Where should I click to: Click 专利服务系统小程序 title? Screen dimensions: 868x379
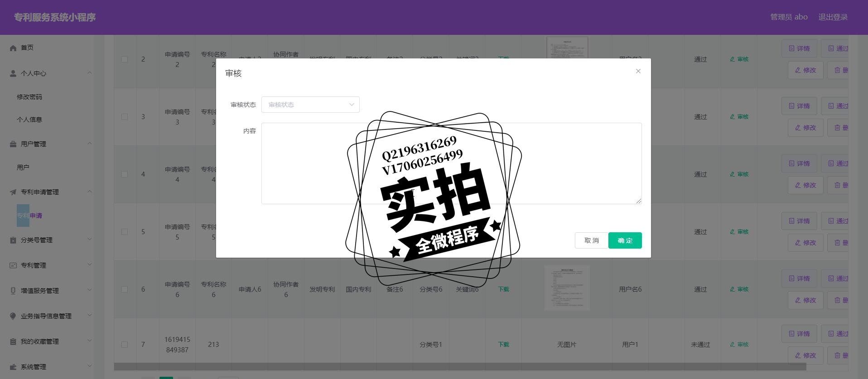click(55, 17)
